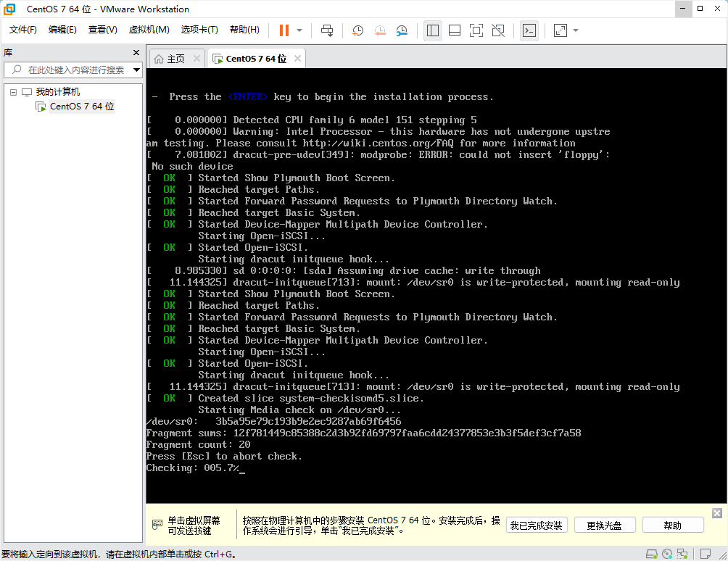Open the stretch display options dropdown arrow
728x561 pixels.
pyautogui.click(x=576, y=30)
